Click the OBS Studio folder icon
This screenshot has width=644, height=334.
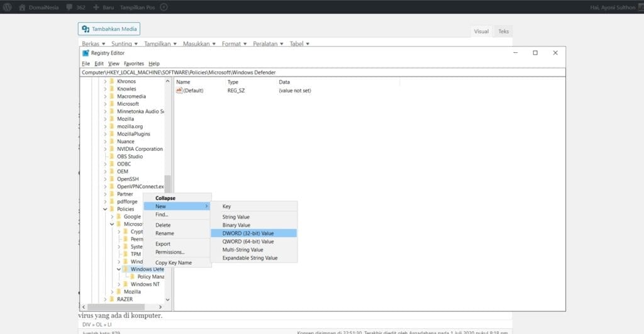tap(112, 157)
